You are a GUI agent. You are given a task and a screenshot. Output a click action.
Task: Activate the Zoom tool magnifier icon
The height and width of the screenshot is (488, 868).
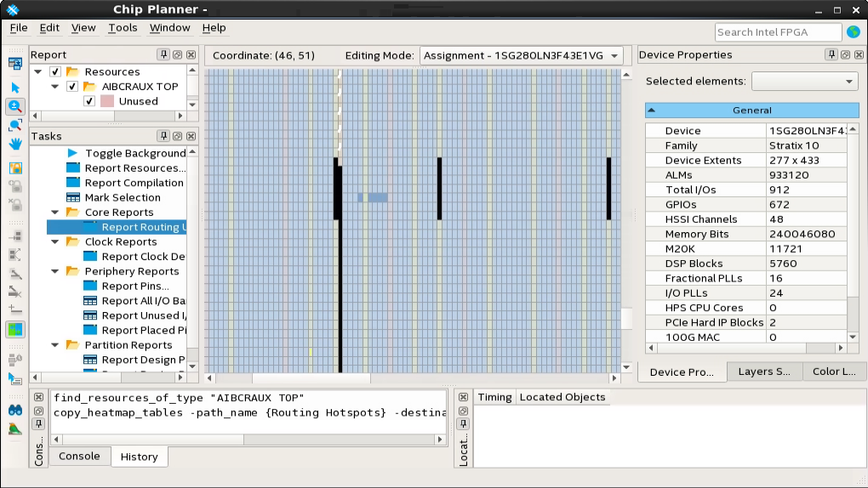click(x=15, y=106)
